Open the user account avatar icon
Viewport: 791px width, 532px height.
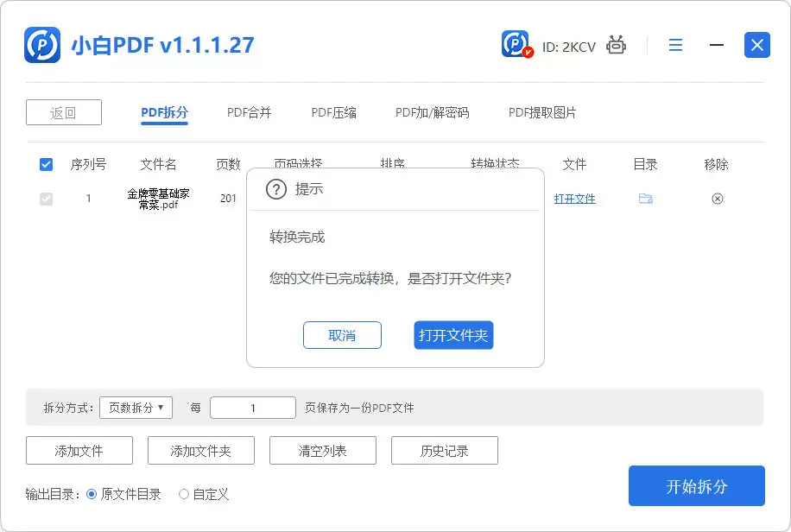[516, 44]
